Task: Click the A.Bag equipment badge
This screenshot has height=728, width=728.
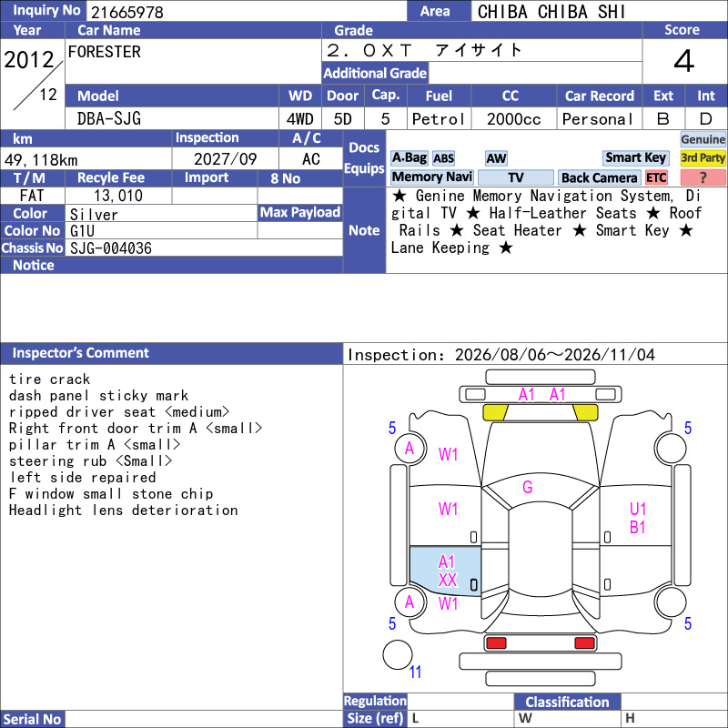Action: tap(409, 158)
